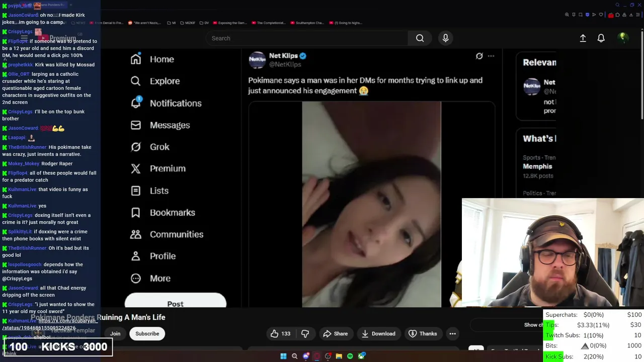644x362 pixels.
Task: Open X Premium in sidebar
Action: 158,168
